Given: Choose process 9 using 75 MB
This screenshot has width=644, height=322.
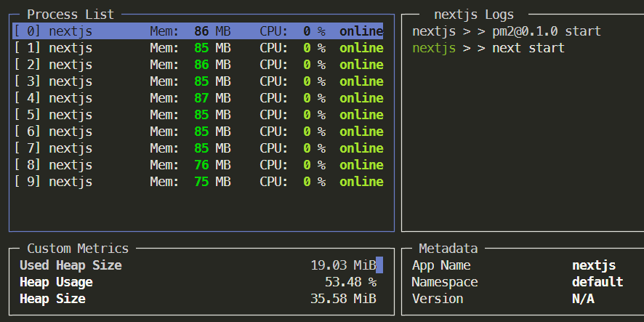Looking at the screenshot, I should click(x=198, y=182).
